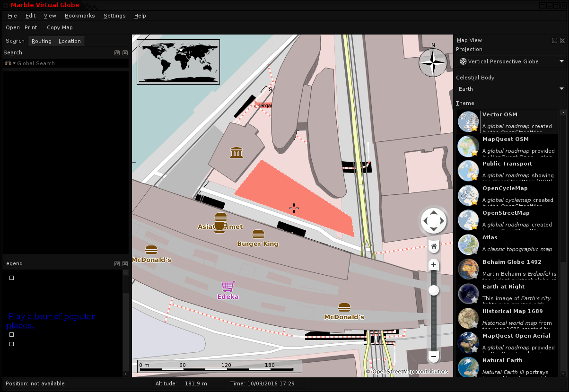Float the Search panel with the detach icon
Image resolution: width=569 pixels, height=392 pixels.
coord(117,53)
